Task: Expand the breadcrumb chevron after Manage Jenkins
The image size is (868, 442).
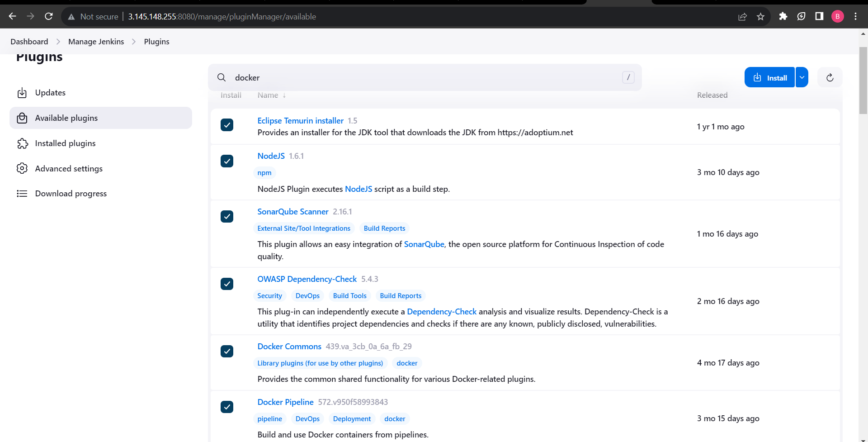Action: click(x=134, y=42)
